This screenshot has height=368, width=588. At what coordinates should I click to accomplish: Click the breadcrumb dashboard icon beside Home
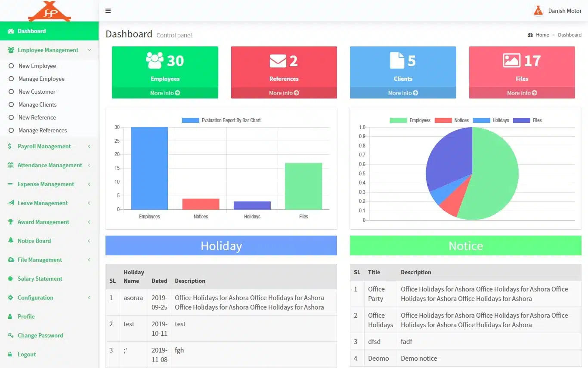pyautogui.click(x=530, y=35)
